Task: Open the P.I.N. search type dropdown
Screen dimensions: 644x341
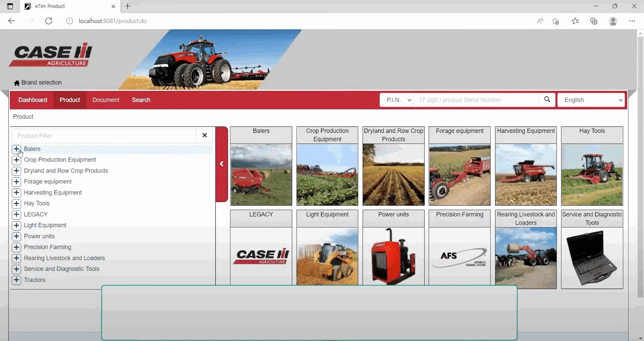Action: (x=397, y=100)
